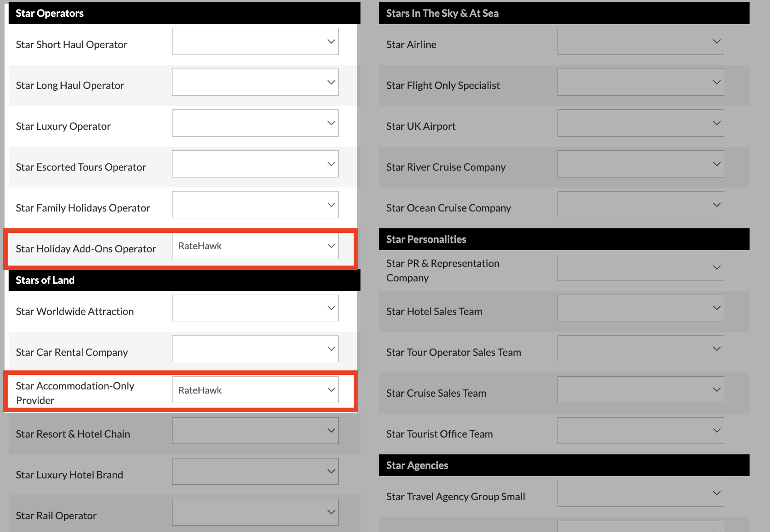
Task: Open the Star Travel Agency Group Small dropdown
Action: (640, 493)
